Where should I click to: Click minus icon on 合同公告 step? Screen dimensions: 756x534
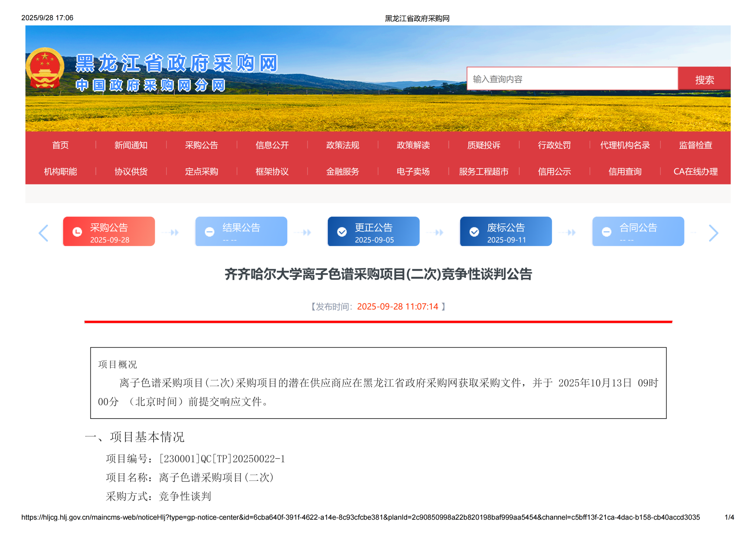(606, 232)
